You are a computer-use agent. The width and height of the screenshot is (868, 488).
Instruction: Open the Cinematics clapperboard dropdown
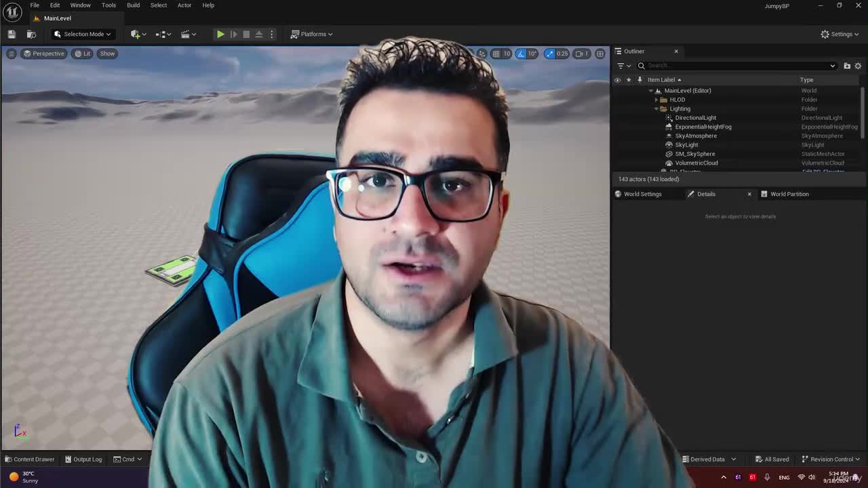coord(189,34)
